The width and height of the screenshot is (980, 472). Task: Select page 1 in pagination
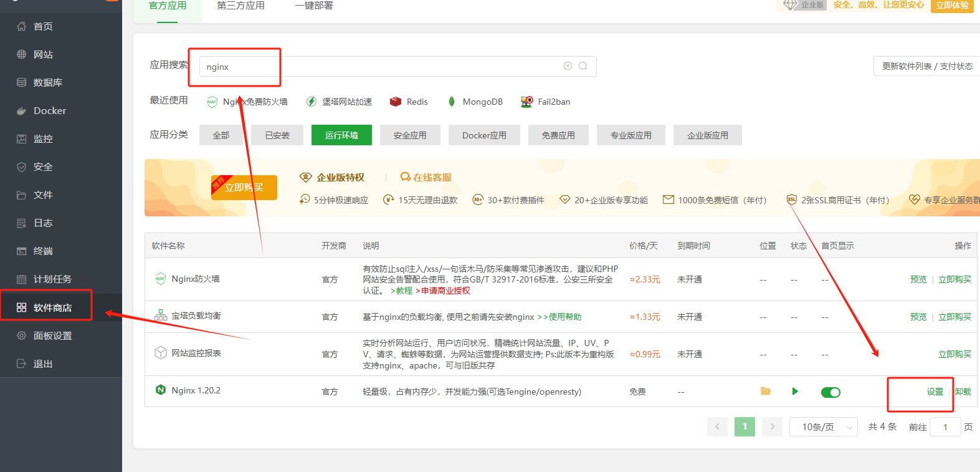[x=745, y=426]
